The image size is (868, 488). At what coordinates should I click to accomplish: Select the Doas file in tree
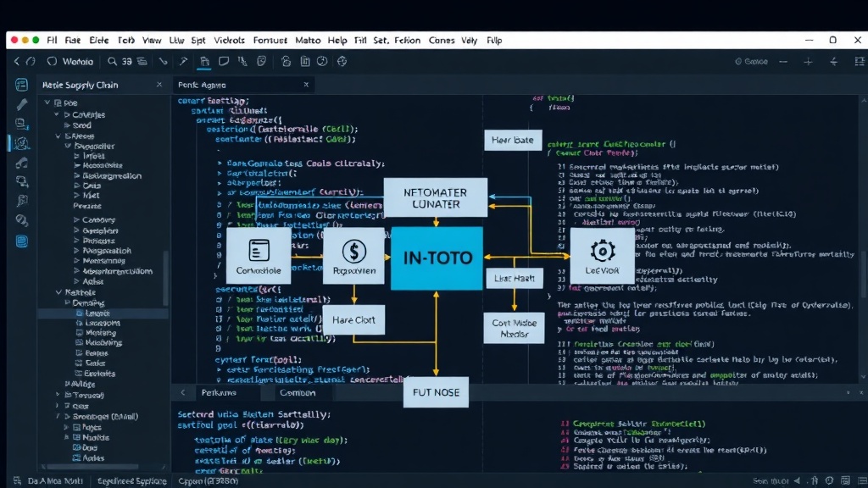click(x=85, y=447)
